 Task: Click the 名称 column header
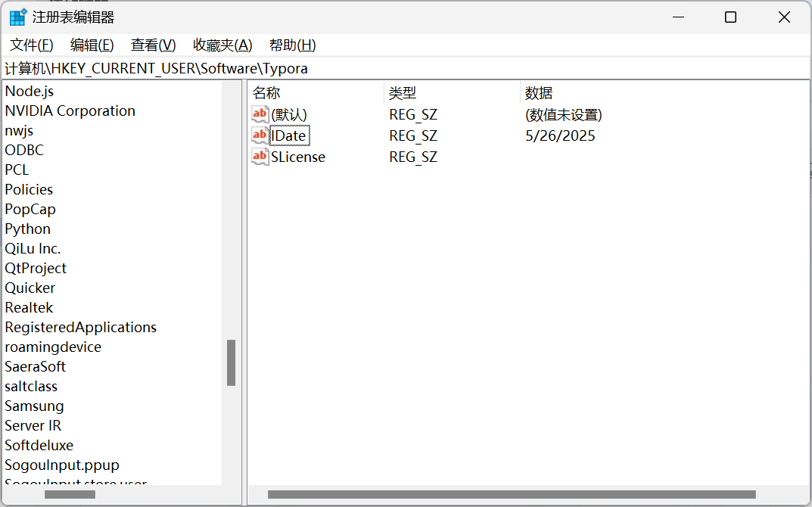(316, 93)
